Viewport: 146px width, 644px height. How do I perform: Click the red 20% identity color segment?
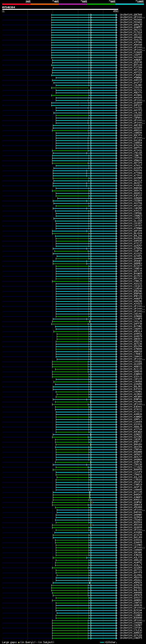pos(16,4)
